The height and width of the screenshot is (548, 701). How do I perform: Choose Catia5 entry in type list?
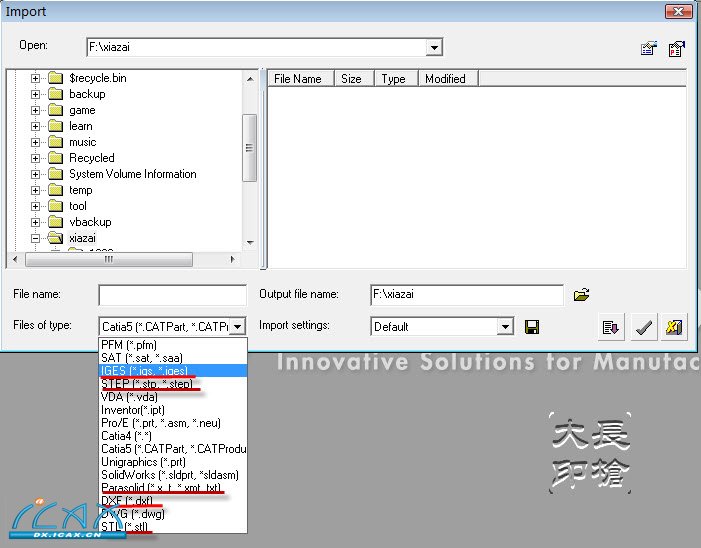[173, 449]
